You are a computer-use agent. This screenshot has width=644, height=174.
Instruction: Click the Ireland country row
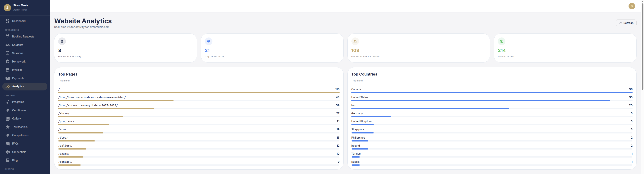(492, 147)
